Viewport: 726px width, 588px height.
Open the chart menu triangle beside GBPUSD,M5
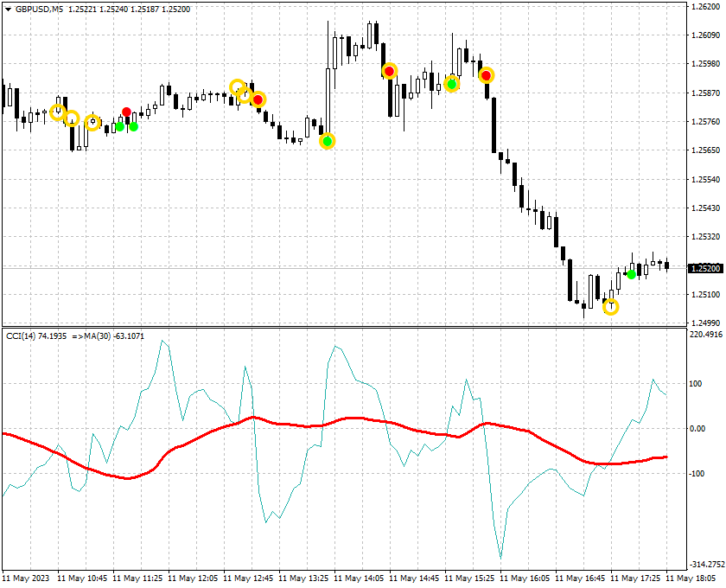click(x=8, y=10)
